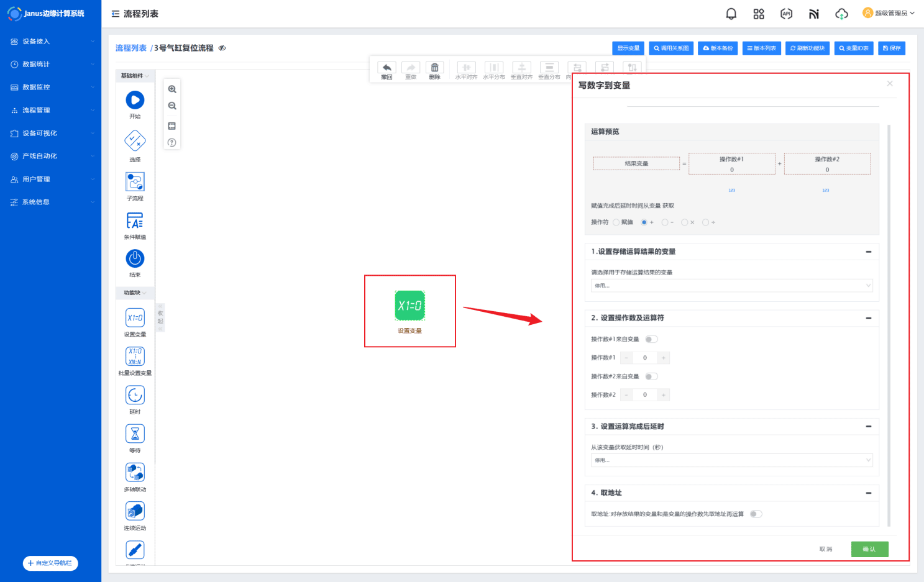
Task: Select the 开始 (Start) component icon
Action: (x=135, y=100)
